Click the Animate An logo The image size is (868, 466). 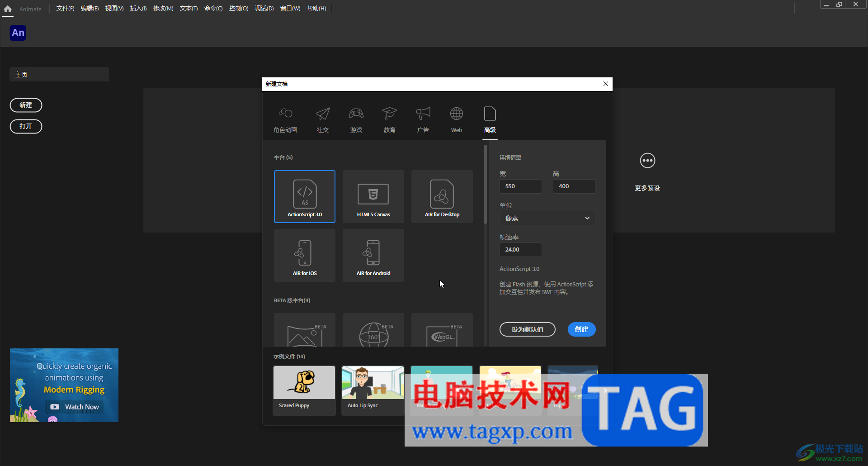pos(18,33)
